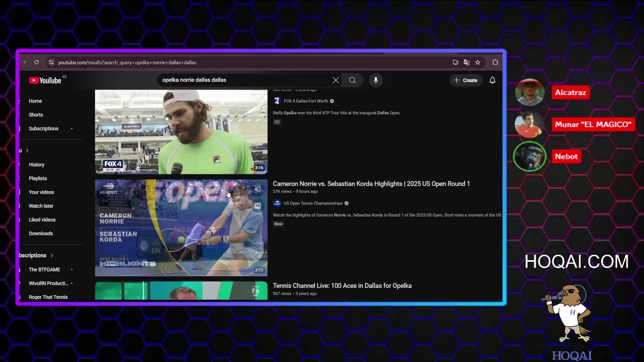Click the verified badge beside US Open Tennis Championships

click(x=346, y=203)
